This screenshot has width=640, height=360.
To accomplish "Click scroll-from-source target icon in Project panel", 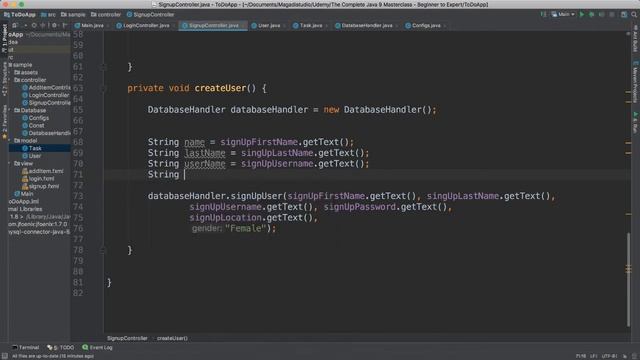I will pos(34,25).
